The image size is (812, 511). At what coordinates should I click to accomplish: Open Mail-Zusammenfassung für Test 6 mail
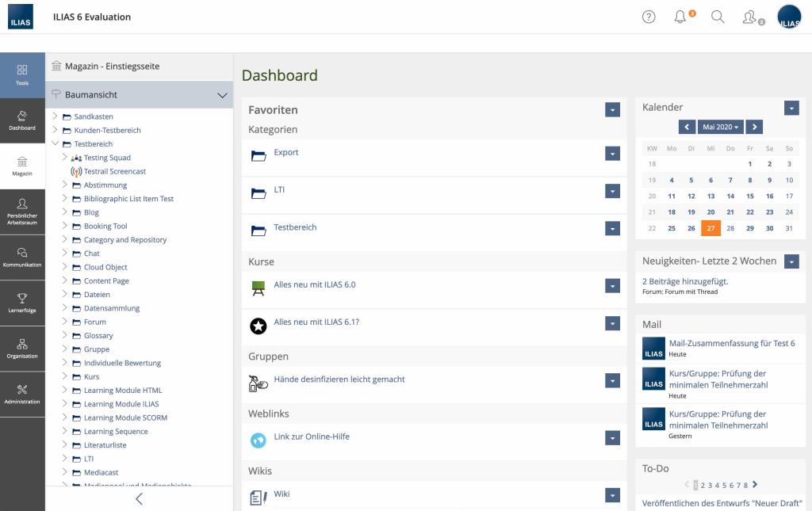tap(731, 343)
